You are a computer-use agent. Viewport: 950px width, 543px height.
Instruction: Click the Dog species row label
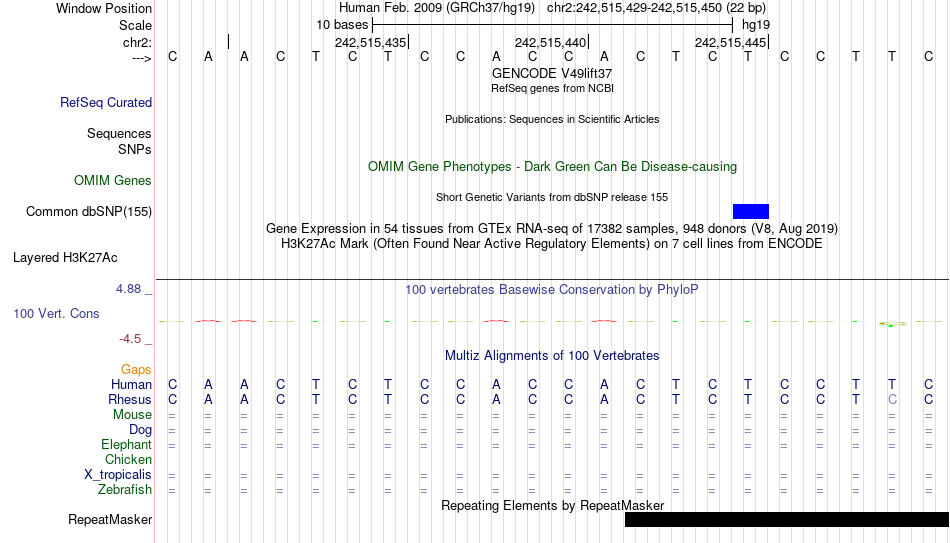(x=140, y=430)
